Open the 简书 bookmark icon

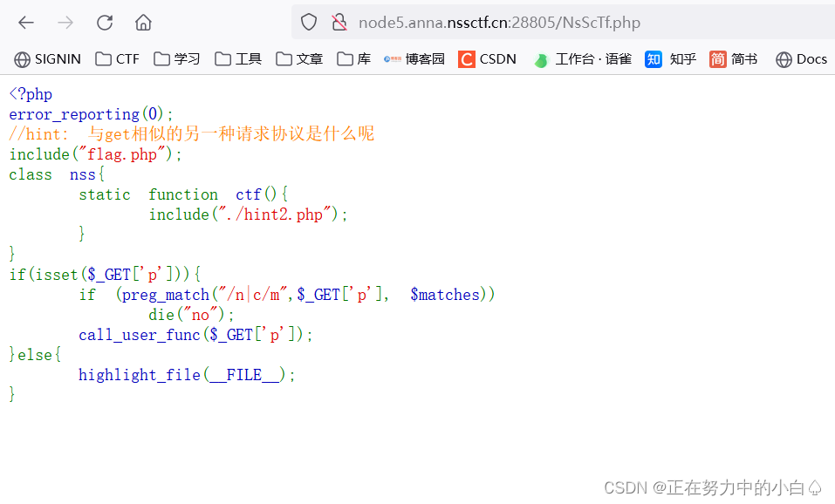coord(718,59)
